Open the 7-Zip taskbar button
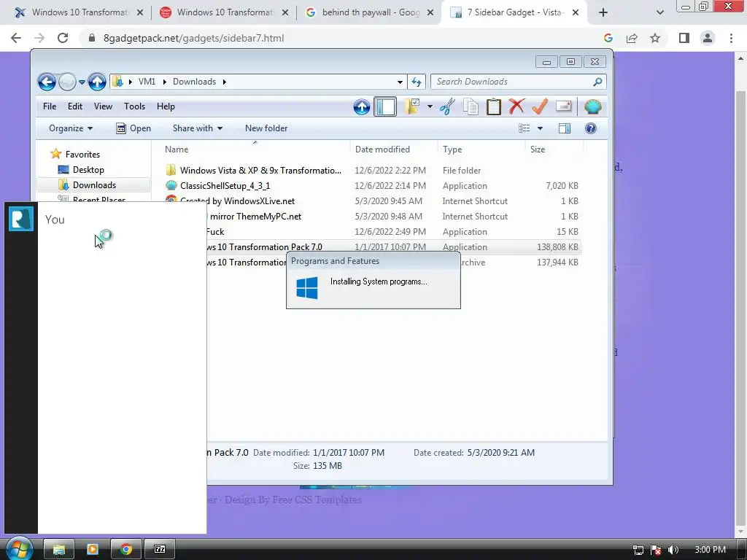The image size is (747, 560). [160, 550]
